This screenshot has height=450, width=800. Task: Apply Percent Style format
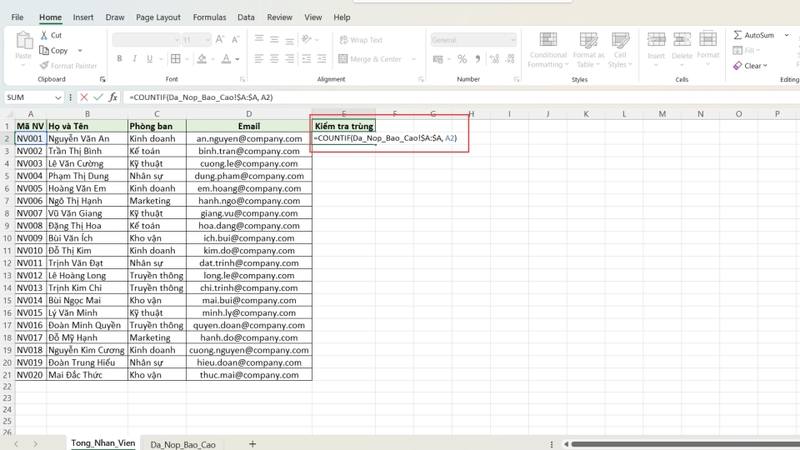462,59
